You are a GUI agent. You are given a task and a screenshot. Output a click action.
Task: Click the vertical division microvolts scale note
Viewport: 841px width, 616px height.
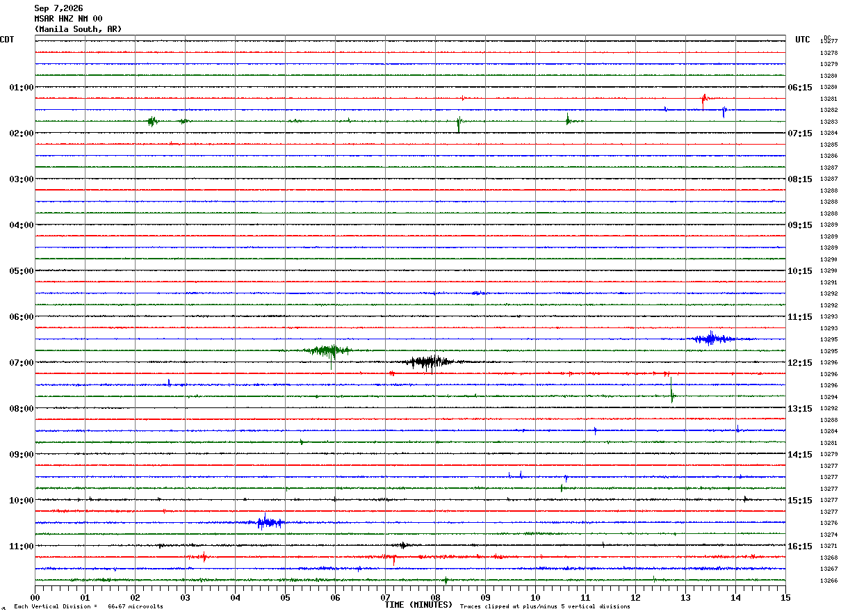pos(88,607)
